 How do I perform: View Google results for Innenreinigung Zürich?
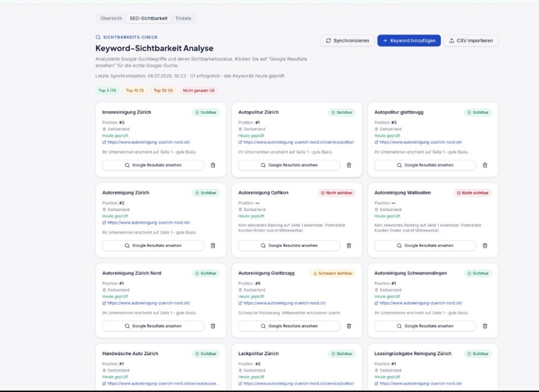pyautogui.click(x=153, y=165)
